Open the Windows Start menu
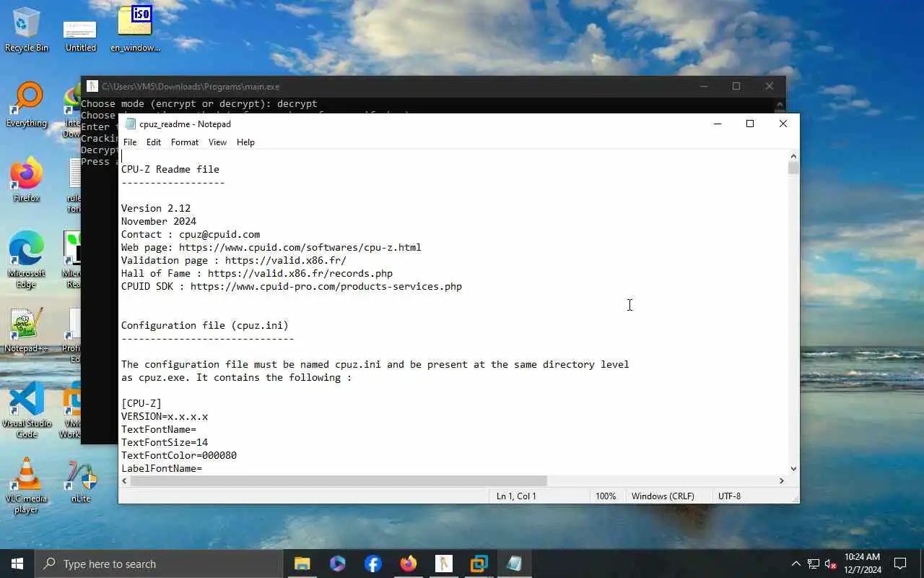The width and height of the screenshot is (924, 578). [x=17, y=564]
